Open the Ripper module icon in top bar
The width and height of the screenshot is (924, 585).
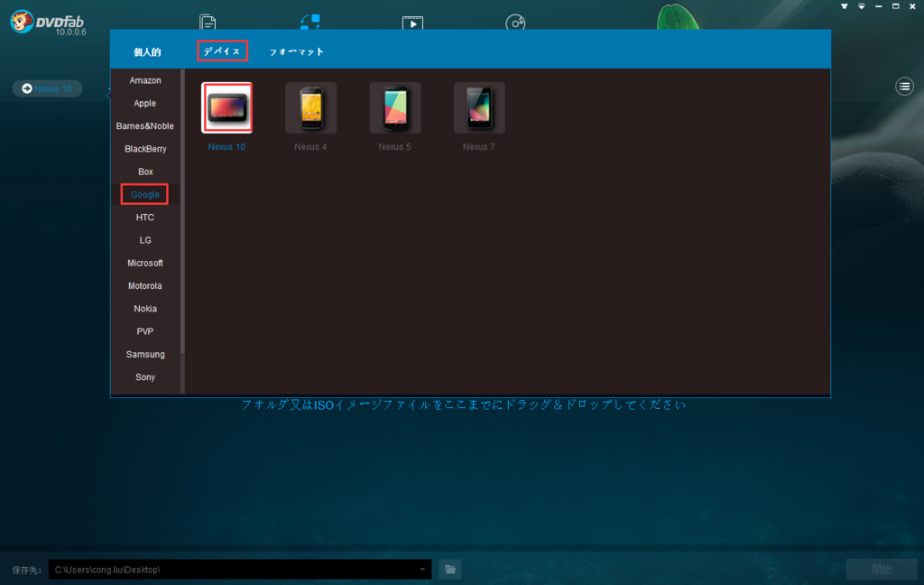tap(310, 22)
